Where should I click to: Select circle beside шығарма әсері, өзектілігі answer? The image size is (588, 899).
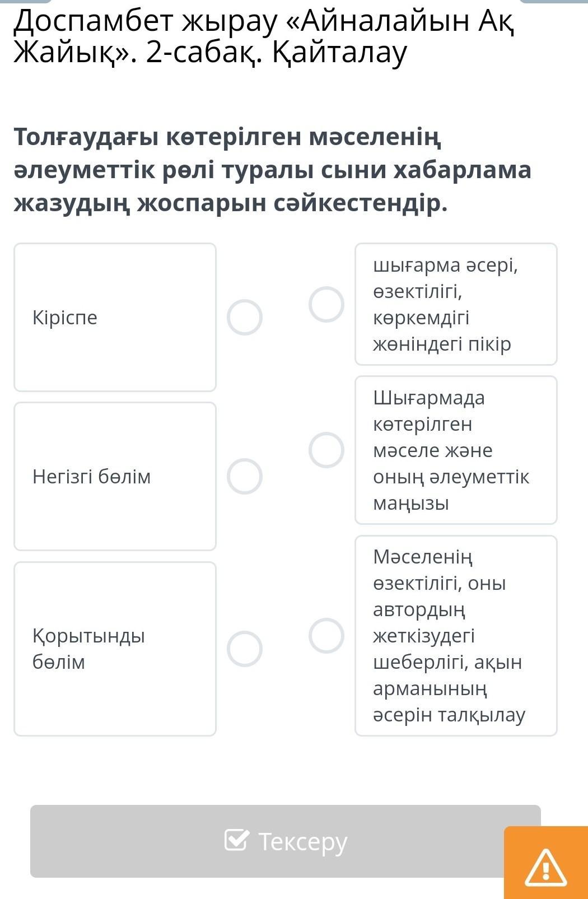point(326,304)
